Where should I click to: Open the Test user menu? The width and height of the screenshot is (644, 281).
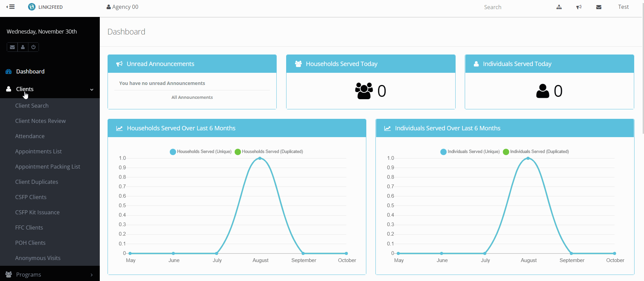623,7
